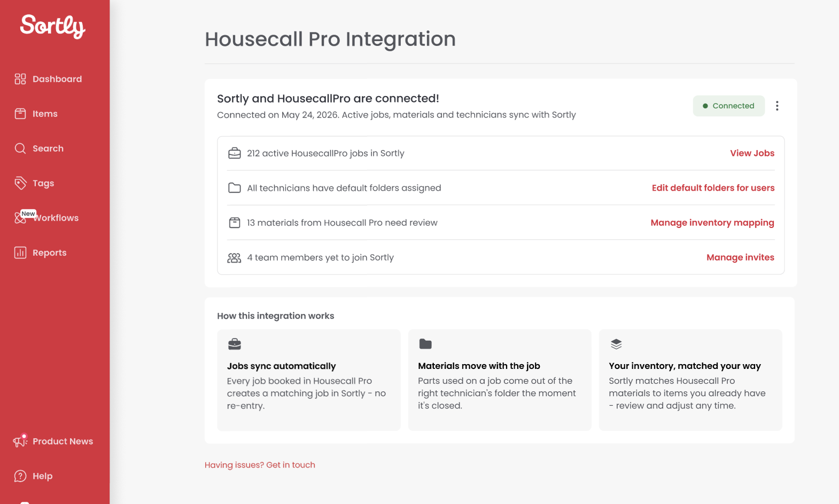This screenshot has width=839, height=504.
Task: Click the Housecall Pro Integration heading
Action: (x=330, y=39)
